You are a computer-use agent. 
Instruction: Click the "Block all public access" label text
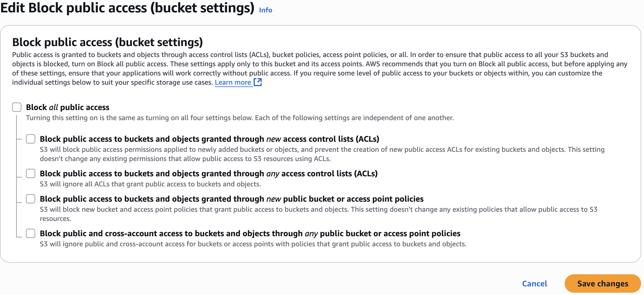click(x=68, y=107)
